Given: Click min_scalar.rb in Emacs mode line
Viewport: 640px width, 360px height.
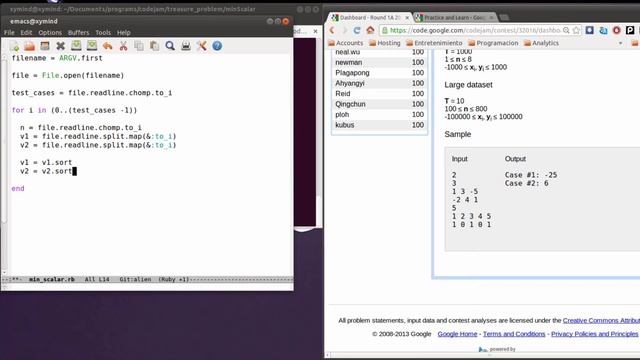Looking at the screenshot, I should click(51, 280).
